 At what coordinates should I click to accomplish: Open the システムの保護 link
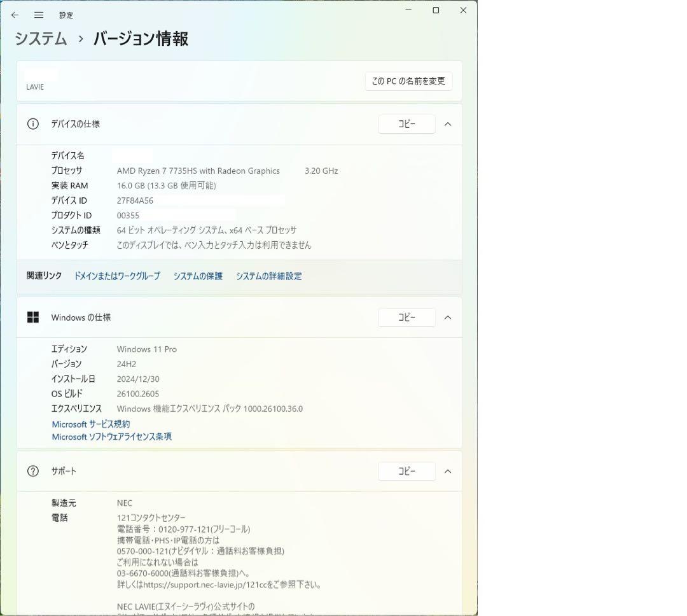[198, 276]
